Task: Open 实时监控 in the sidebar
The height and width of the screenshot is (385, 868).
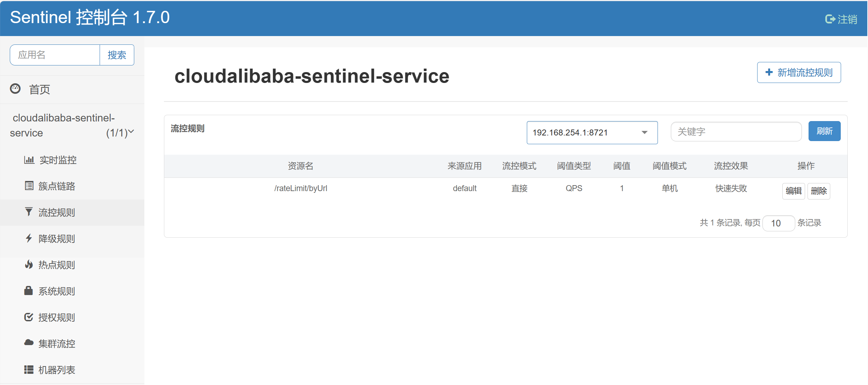Action: click(x=72, y=160)
